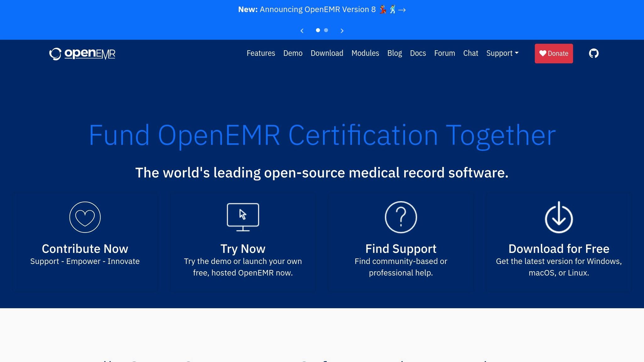Go to previous announcement with left chevron

pos(302,31)
